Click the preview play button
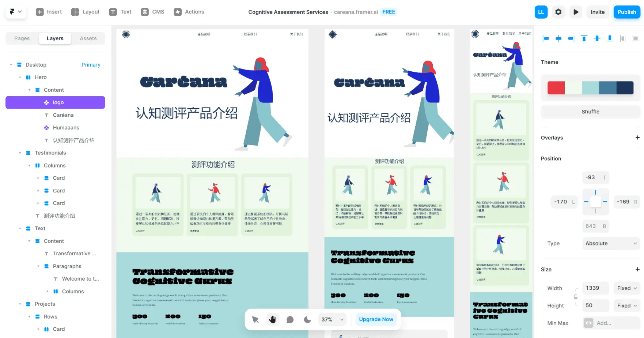644x338 pixels. [x=576, y=12]
